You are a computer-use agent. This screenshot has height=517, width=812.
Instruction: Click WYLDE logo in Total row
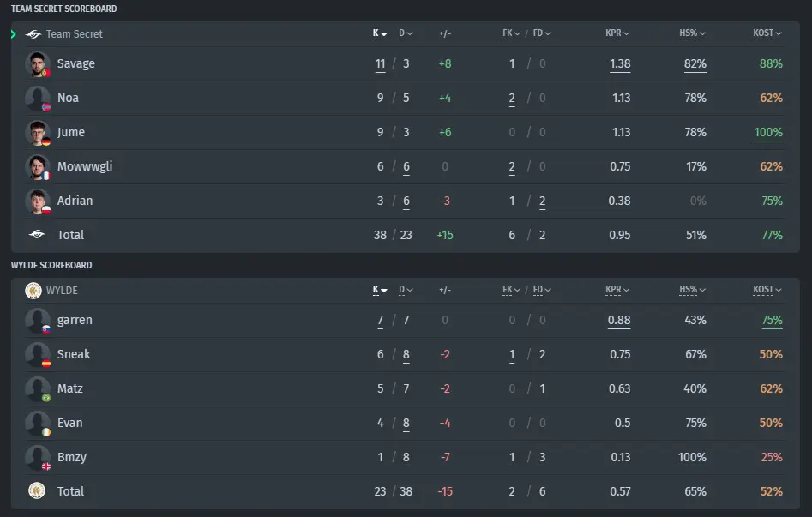point(37,490)
